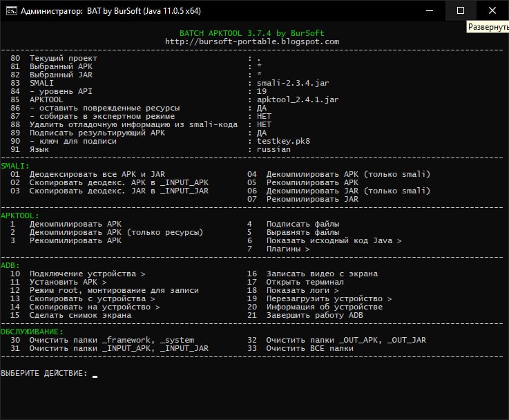The width and height of the screenshot is (509, 420).
Task: Click item 05 'Рекомпилировать APK'
Action: click(x=302, y=183)
